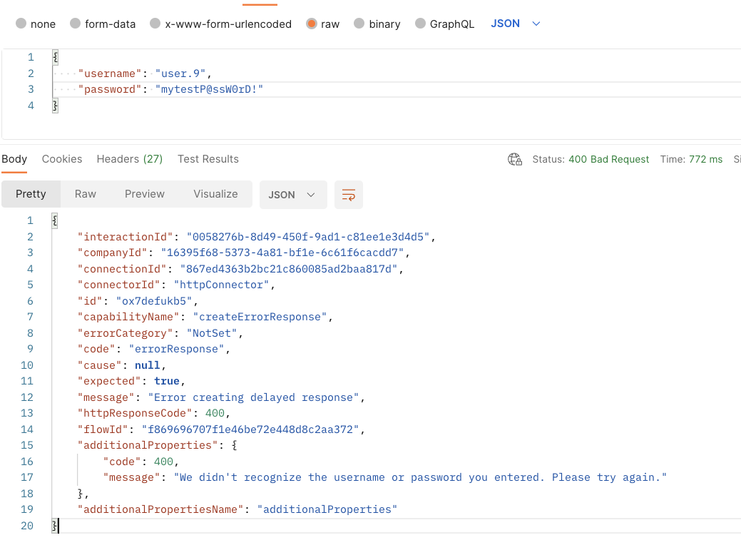
Task: Select the 'none' body type radio button
Action: tap(21, 24)
